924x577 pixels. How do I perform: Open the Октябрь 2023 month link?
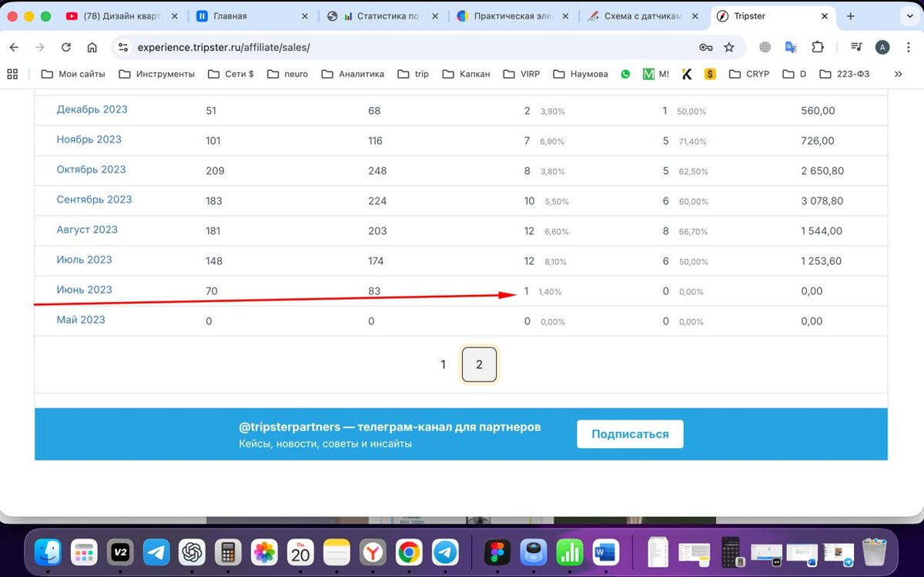point(91,169)
